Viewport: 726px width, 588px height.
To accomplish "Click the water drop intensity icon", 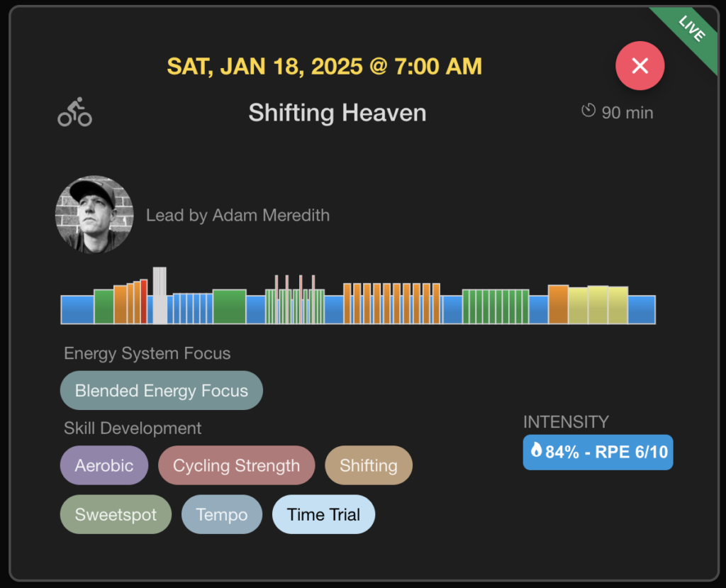I will [536, 450].
